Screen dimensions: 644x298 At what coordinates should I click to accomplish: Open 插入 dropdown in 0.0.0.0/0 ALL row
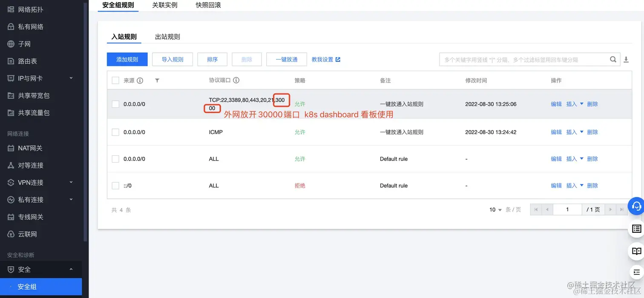click(x=575, y=159)
